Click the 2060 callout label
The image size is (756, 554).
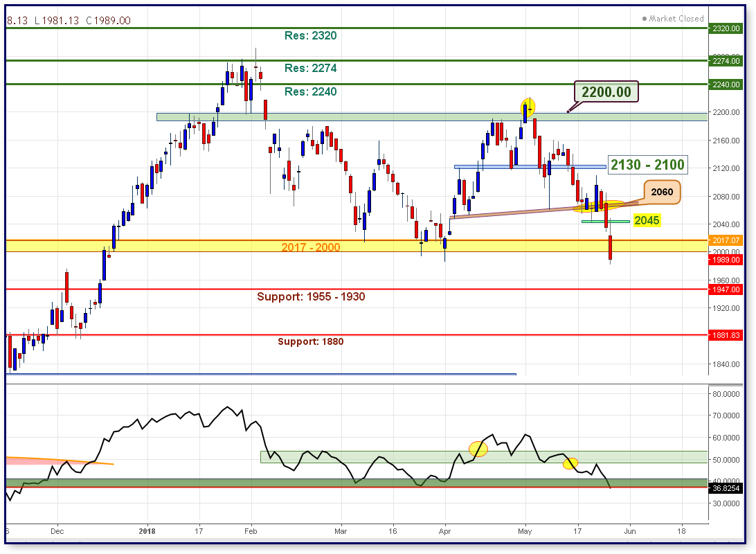(660, 193)
